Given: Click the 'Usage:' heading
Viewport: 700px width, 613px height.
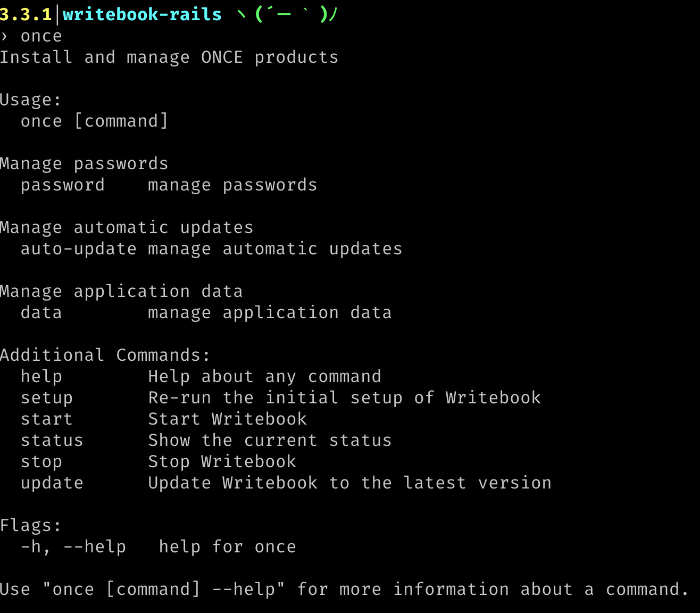Looking at the screenshot, I should [31, 100].
